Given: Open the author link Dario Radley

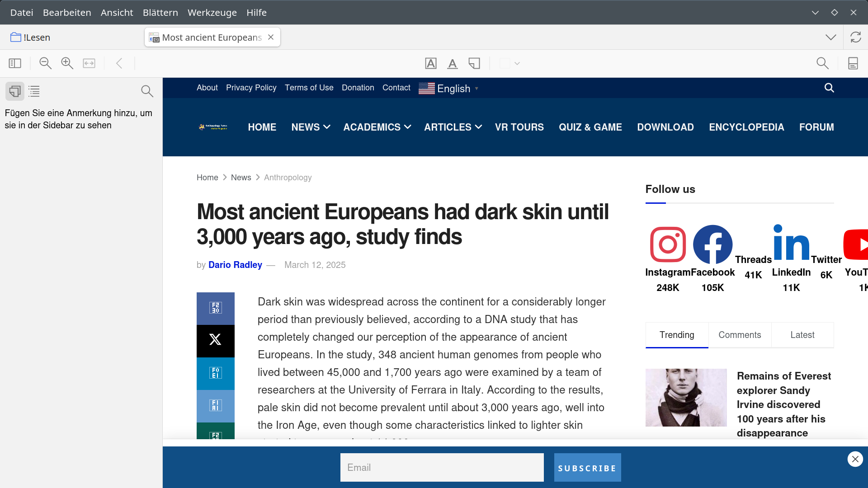Looking at the screenshot, I should click(x=235, y=265).
